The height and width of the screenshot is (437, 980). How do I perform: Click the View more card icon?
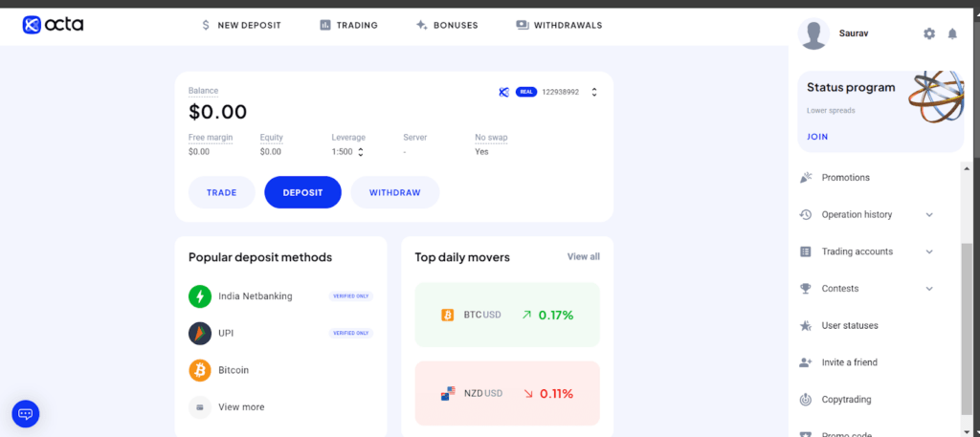200,407
